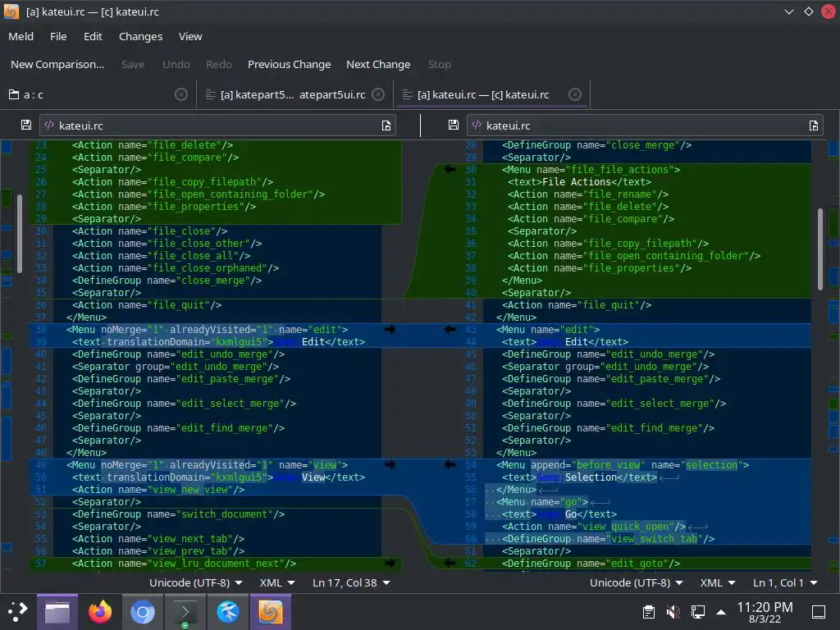Open the Changes menu
The width and height of the screenshot is (840, 630).
[140, 36]
